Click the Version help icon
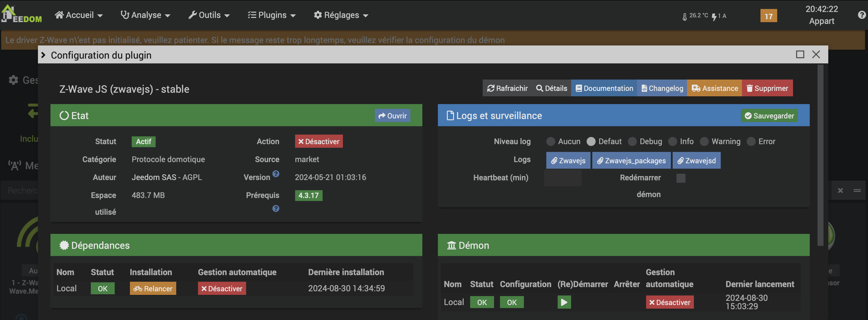Image resolution: width=868 pixels, height=320 pixels. pos(276,174)
